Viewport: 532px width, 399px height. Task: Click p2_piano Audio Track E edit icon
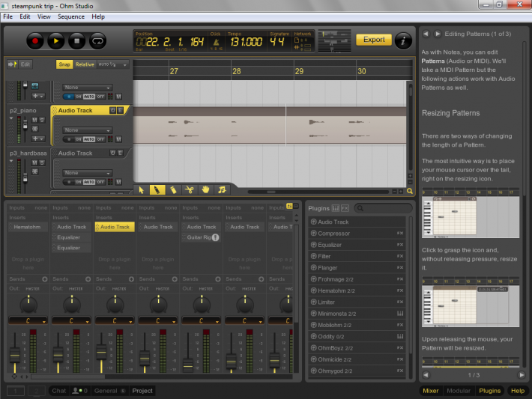(120, 110)
